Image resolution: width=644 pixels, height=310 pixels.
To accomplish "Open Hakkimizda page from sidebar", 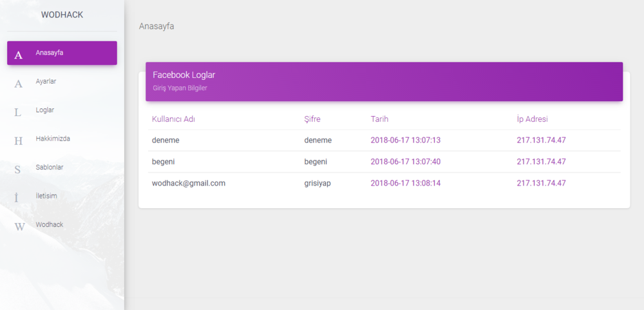I will (62, 139).
